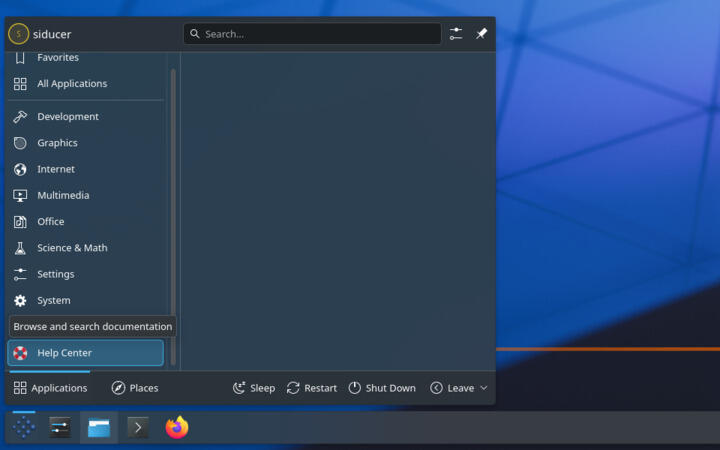Click the Shut Down button
The image size is (720, 450).
382,388
